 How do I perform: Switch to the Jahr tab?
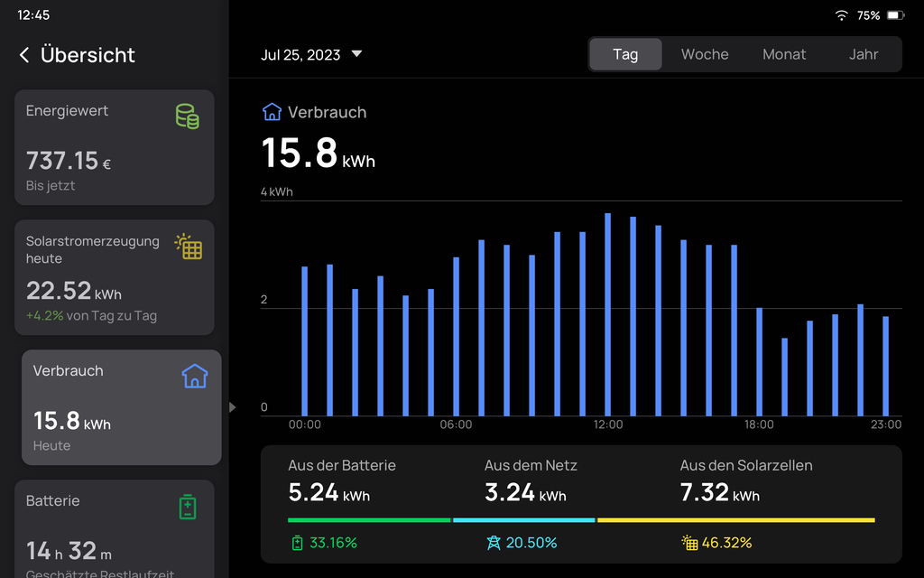(x=864, y=54)
